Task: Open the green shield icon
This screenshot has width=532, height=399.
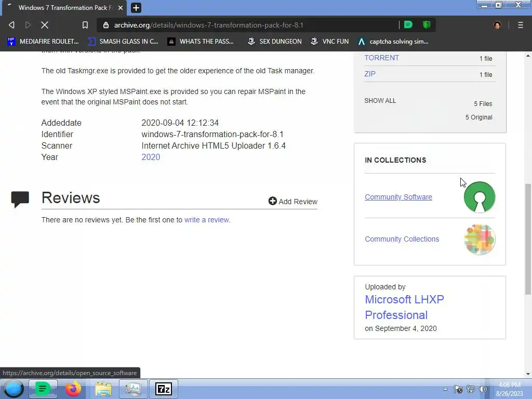Action: coord(427,25)
